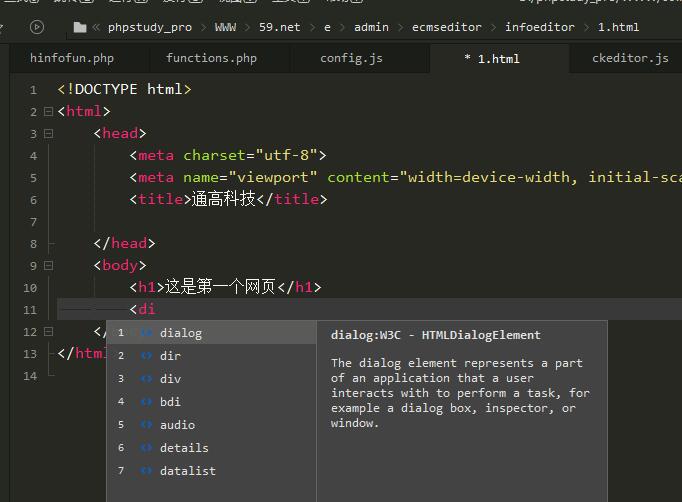
Task: Click the tag icon beside audio suggestion
Action: [x=146, y=425]
